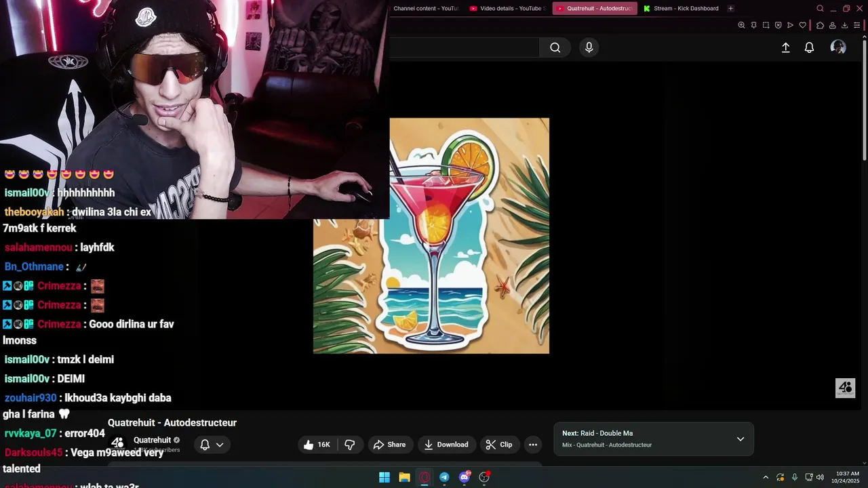
Task: Click chat username Darksouls45
Action: click(33, 452)
